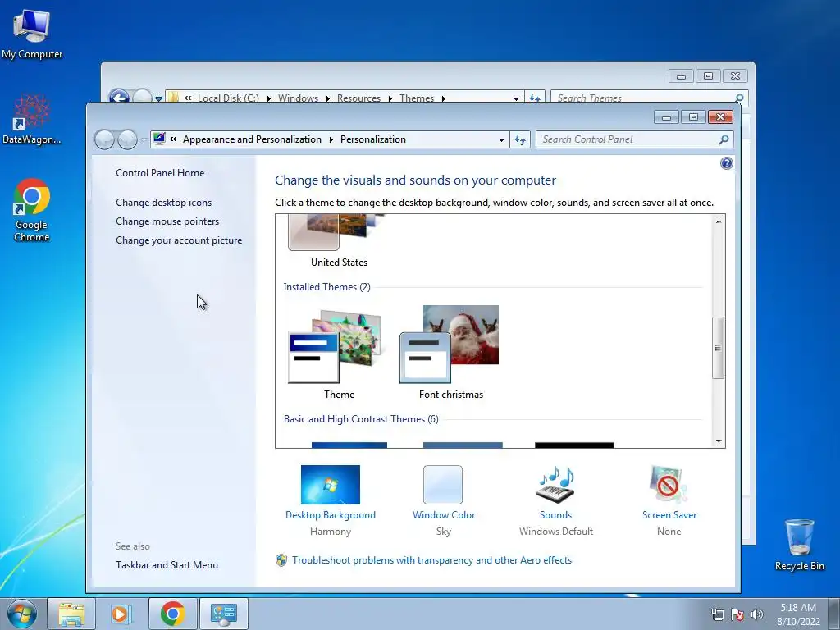Expand breadcrumb arrow after Windows folder
The height and width of the screenshot is (630, 840).
point(328,98)
